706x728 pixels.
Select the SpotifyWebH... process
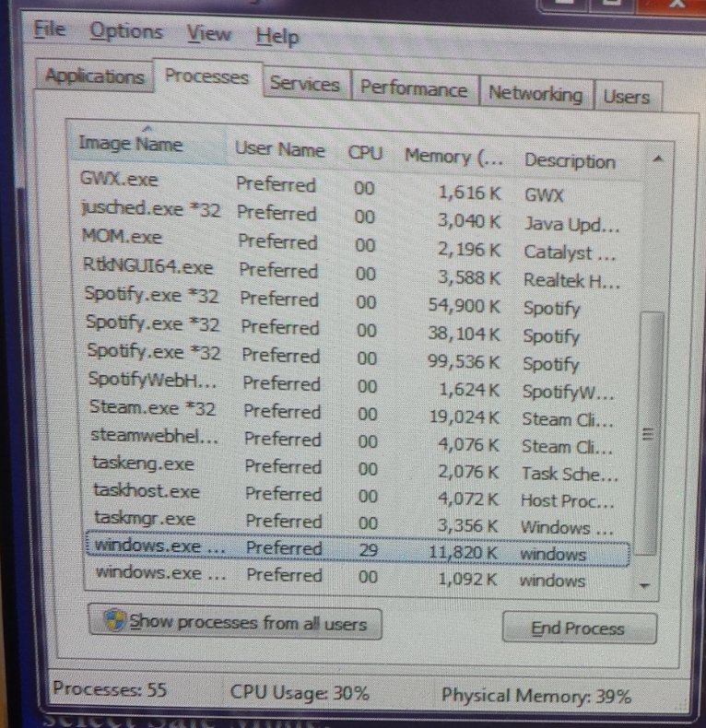358,385
